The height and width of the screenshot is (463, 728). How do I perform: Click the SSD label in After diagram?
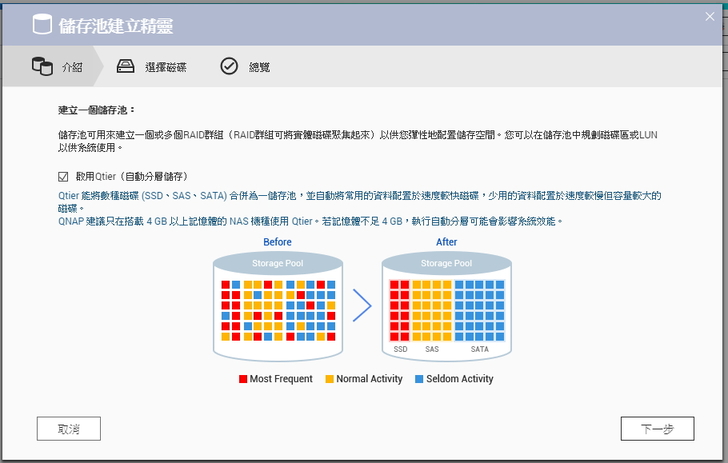400,349
